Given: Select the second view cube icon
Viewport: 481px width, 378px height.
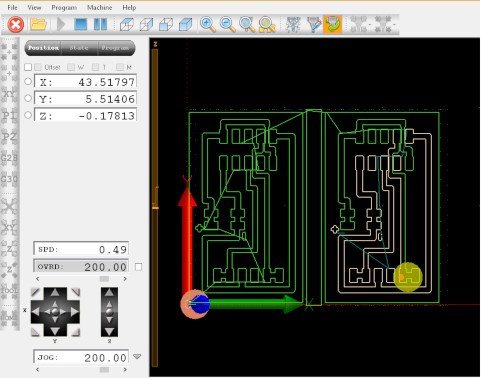Looking at the screenshot, I should click(146, 24).
